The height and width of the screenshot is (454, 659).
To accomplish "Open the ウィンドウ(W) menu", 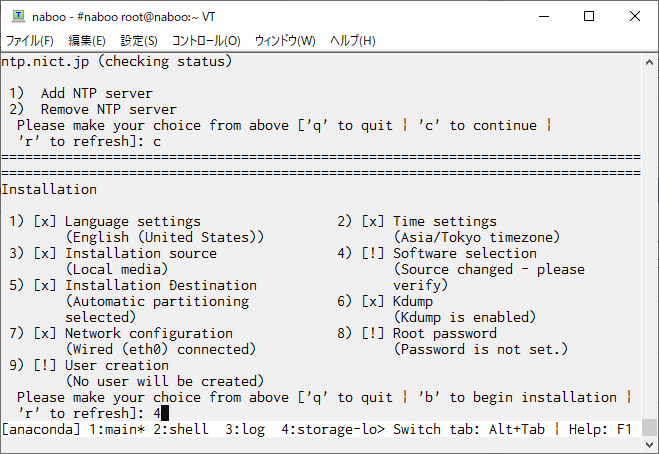I will [x=285, y=41].
